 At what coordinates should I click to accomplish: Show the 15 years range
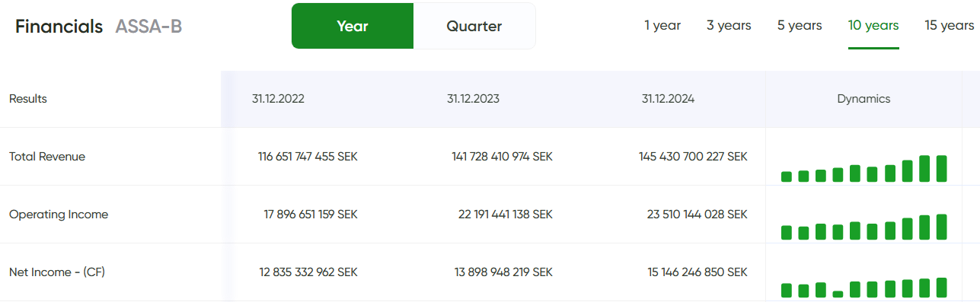coord(950,25)
